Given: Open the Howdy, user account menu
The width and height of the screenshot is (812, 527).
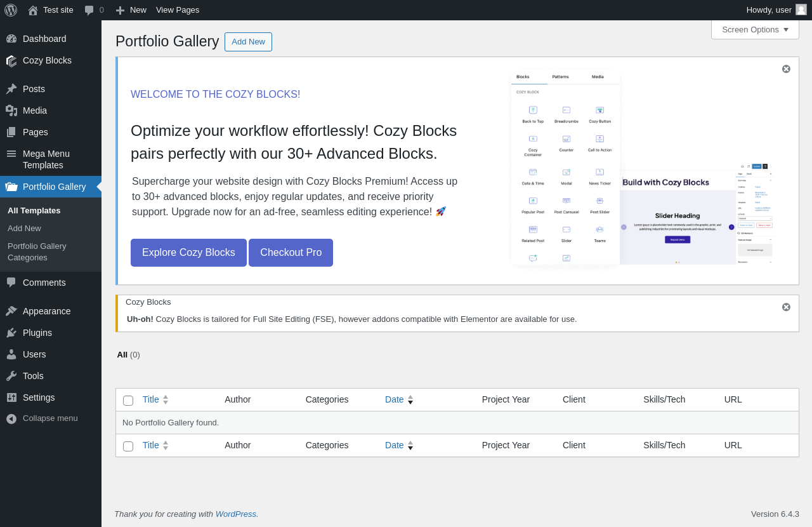Looking at the screenshot, I should (776, 10).
